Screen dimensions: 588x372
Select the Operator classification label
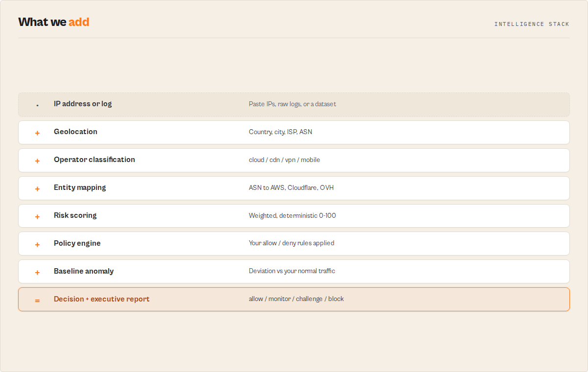point(95,160)
